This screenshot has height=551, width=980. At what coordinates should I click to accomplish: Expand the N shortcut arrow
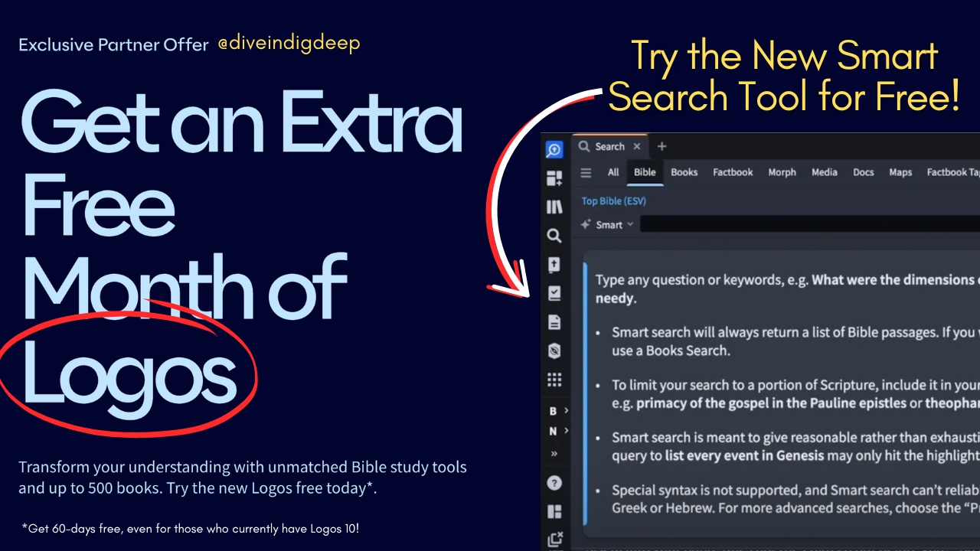[567, 431]
